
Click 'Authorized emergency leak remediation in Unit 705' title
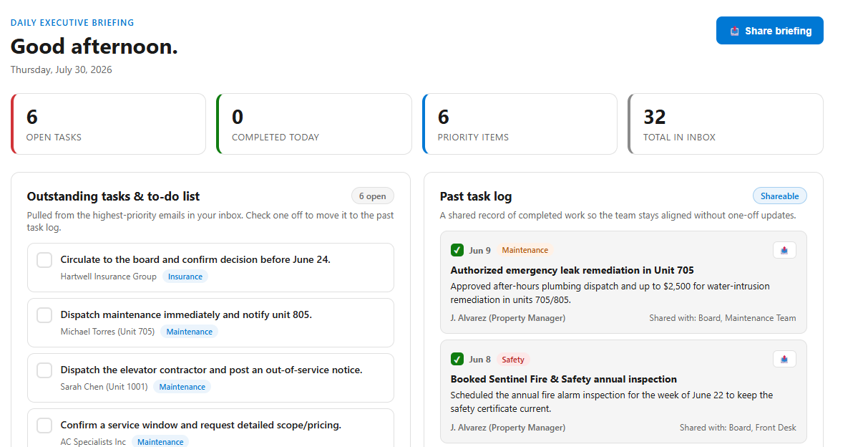[572, 270]
